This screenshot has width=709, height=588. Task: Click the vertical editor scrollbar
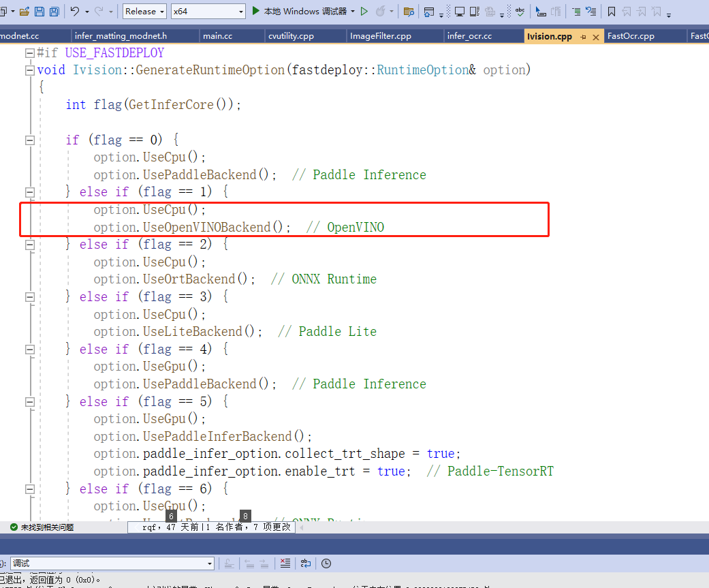pos(705,273)
